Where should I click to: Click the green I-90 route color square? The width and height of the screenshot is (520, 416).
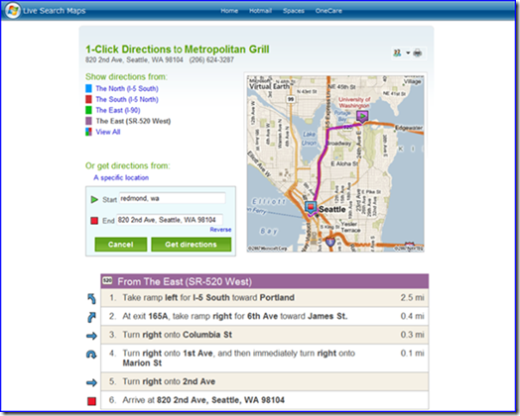(89, 110)
